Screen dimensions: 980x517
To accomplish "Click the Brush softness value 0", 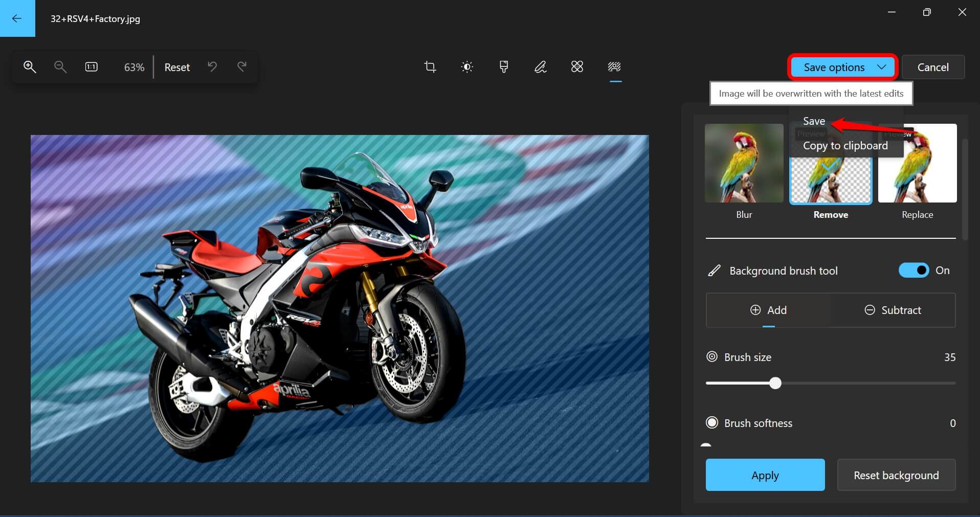I will click(952, 423).
